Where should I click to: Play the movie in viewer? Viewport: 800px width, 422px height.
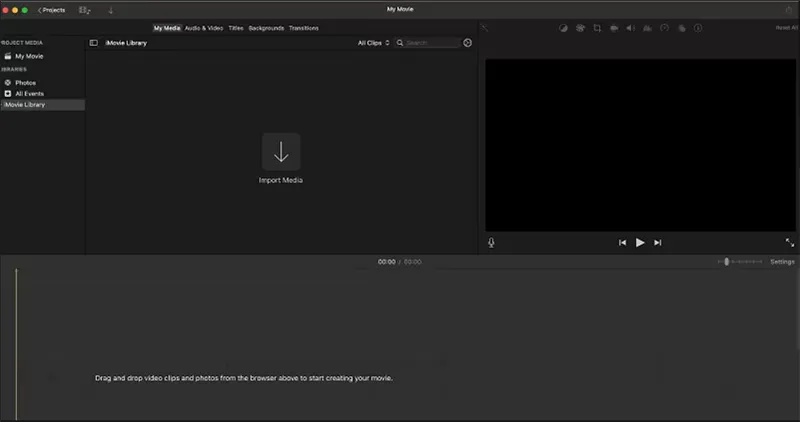640,243
